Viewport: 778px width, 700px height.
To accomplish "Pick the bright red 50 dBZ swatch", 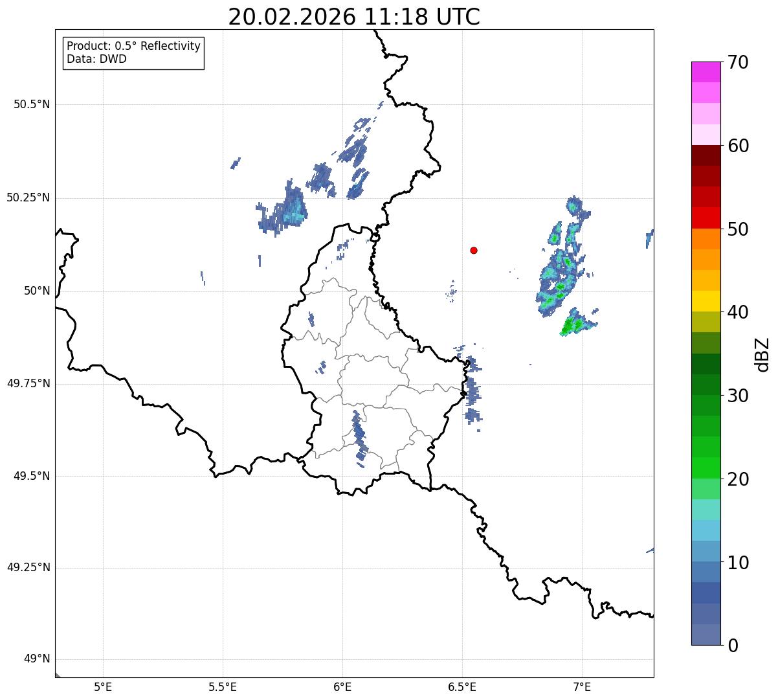I will pyautogui.click(x=706, y=218).
